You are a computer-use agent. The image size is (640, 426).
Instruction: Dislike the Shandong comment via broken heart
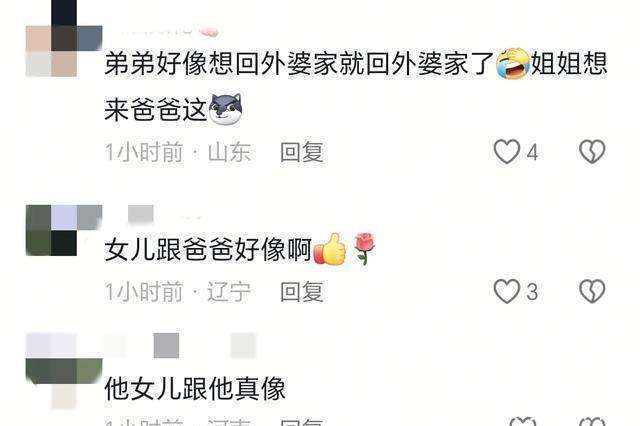click(x=592, y=152)
